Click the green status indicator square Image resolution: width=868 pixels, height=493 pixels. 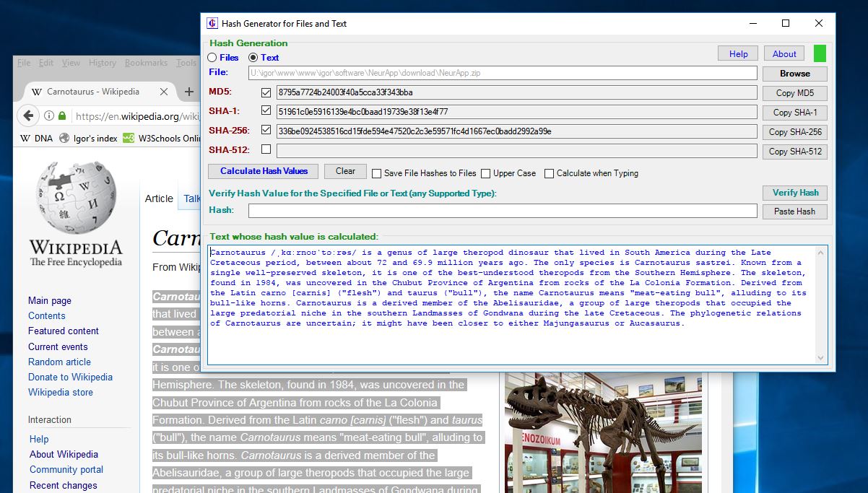point(820,53)
